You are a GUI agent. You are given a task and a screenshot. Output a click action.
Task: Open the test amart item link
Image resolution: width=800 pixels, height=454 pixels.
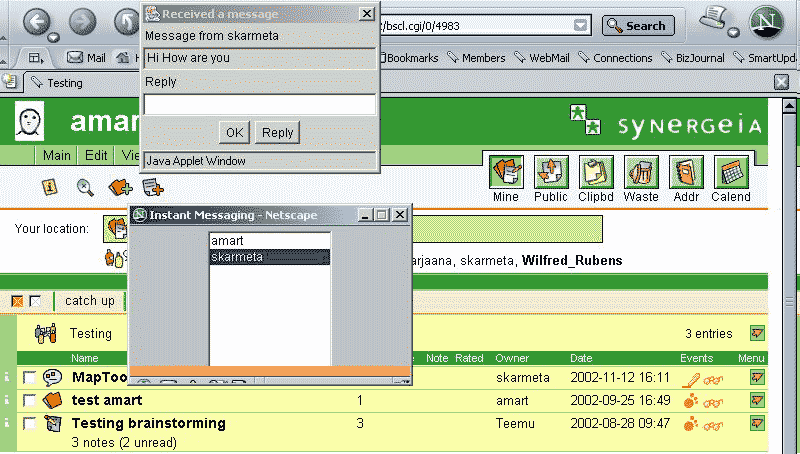pos(107,400)
